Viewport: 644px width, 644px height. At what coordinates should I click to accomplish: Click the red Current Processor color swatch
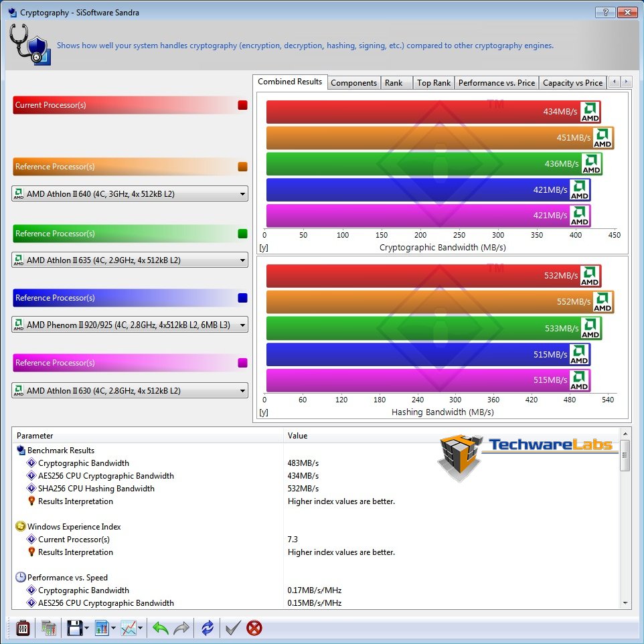[x=242, y=105]
